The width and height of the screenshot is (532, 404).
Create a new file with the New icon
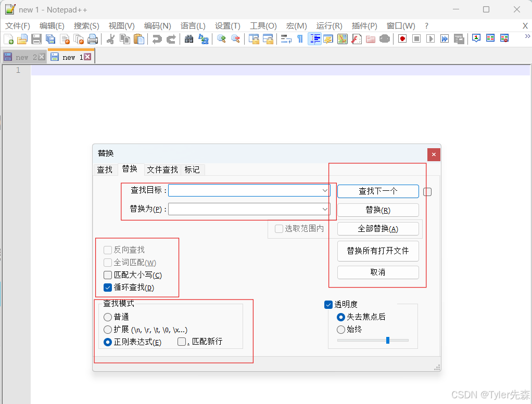coord(8,38)
